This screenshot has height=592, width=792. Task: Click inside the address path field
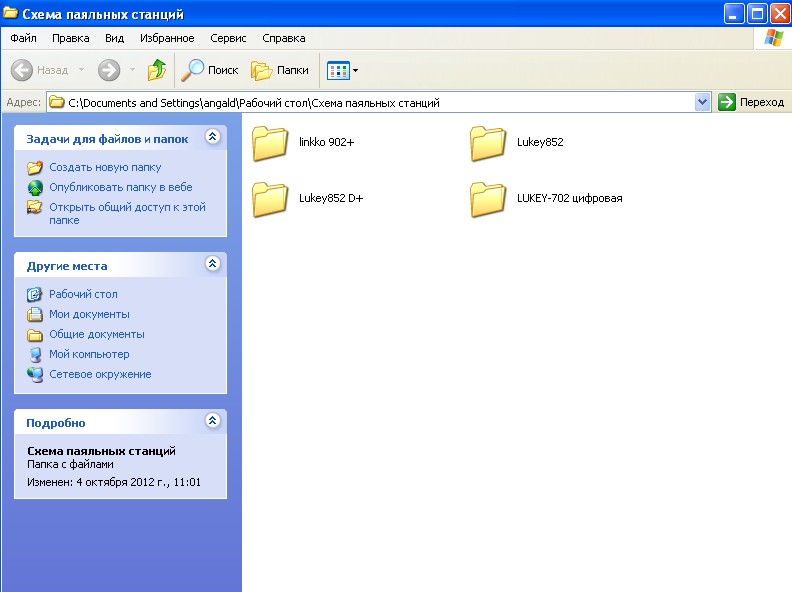pyautogui.click(x=380, y=102)
